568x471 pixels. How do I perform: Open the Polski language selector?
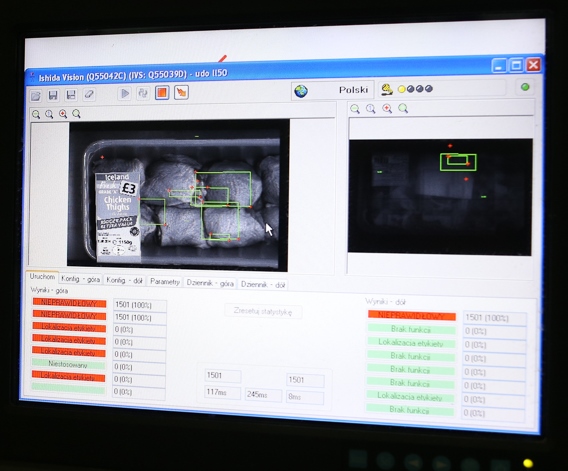(x=333, y=90)
